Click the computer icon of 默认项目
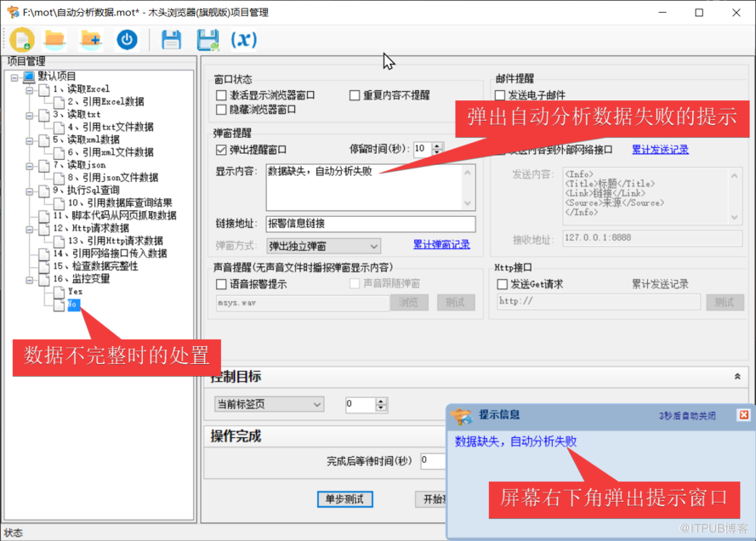This screenshot has width=756, height=541. point(29,77)
